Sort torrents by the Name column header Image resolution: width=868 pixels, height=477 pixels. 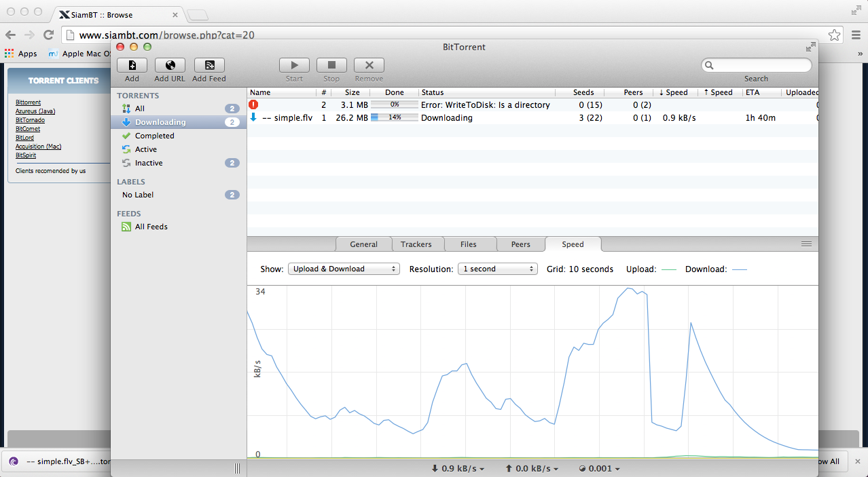pyautogui.click(x=282, y=92)
